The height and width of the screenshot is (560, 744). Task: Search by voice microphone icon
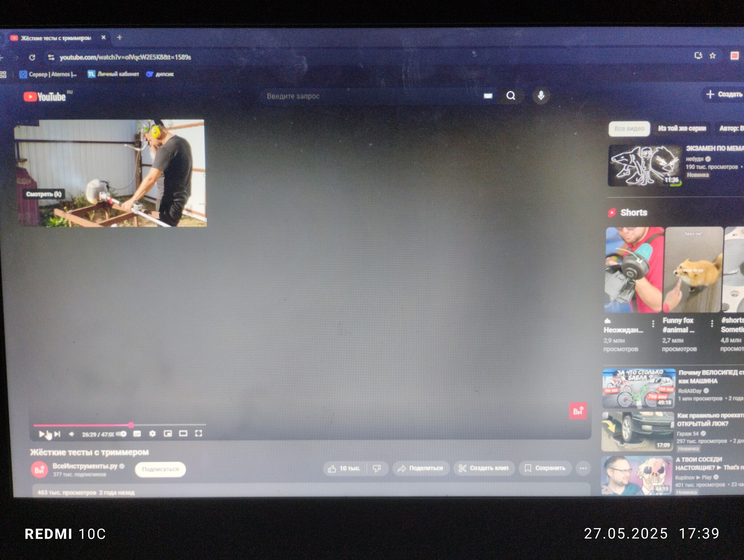[x=541, y=96]
